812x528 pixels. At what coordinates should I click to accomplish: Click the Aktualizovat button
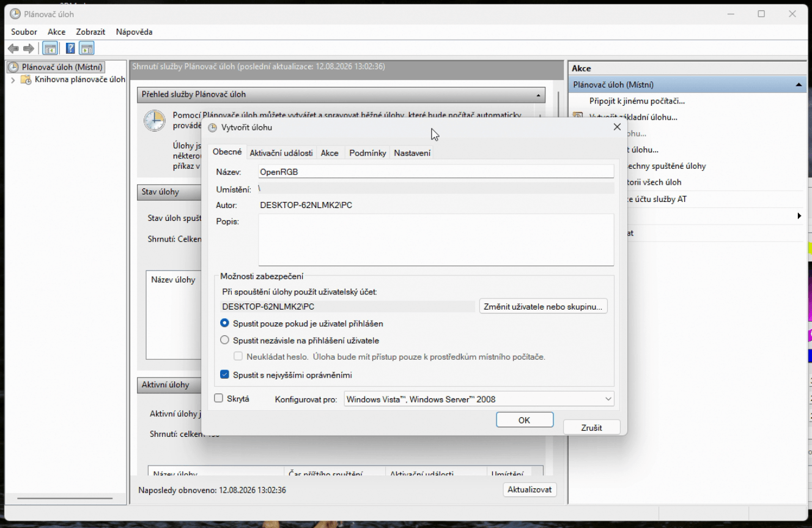coord(530,489)
